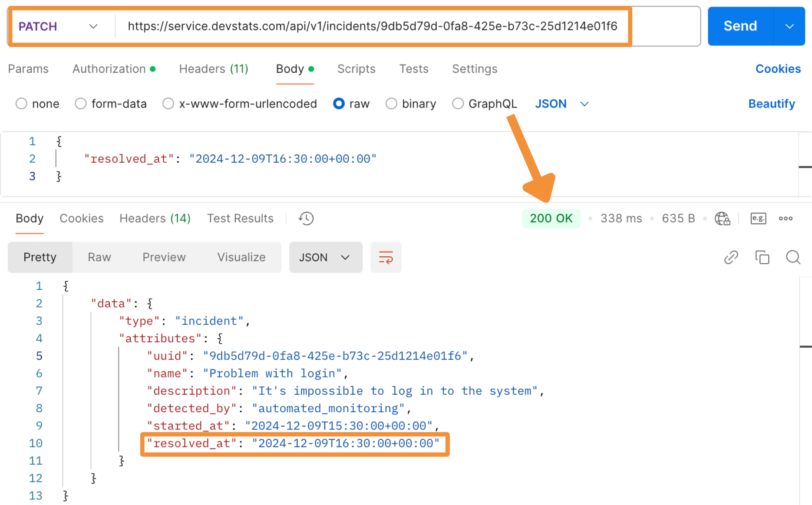Click the "data" line in response
Image resolution: width=812 pixels, height=505 pixels.
click(x=122, y=303)
